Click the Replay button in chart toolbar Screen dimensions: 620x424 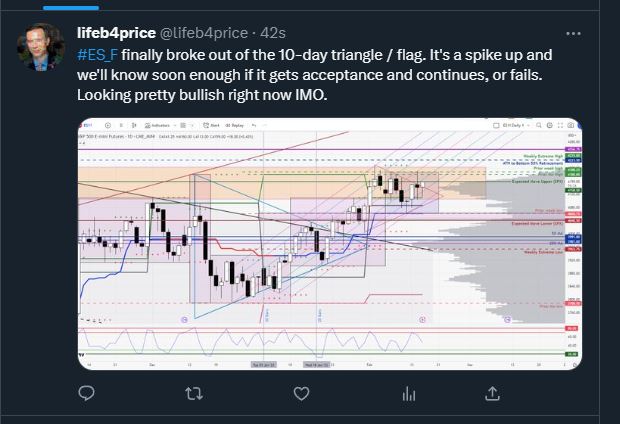(235, 125)
